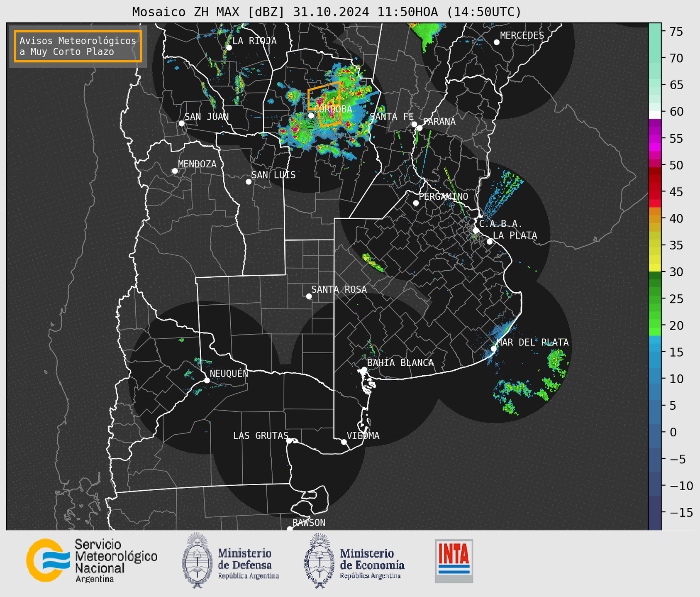Click the MAR DEL PLATA city label
This screenshot has height=597, width=700.
(532, 343)
